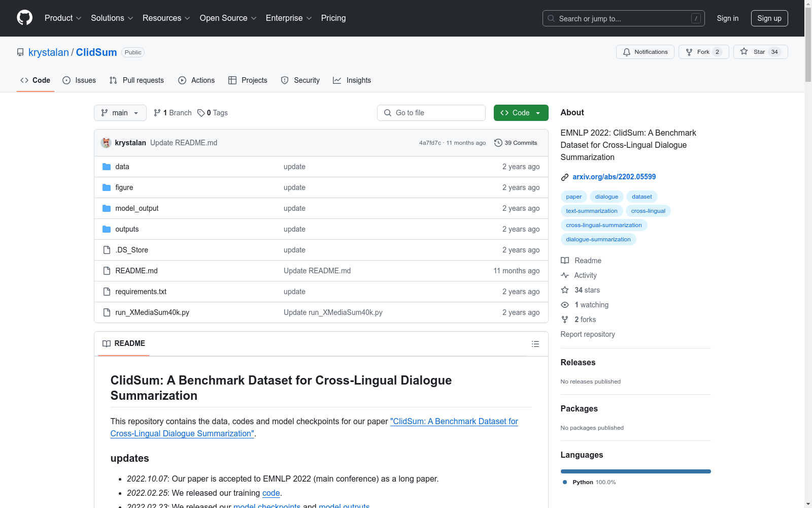The width and height of the screenshot is (812, 508).
Task: Fork the repository
Action: click(x=703, y=52)
